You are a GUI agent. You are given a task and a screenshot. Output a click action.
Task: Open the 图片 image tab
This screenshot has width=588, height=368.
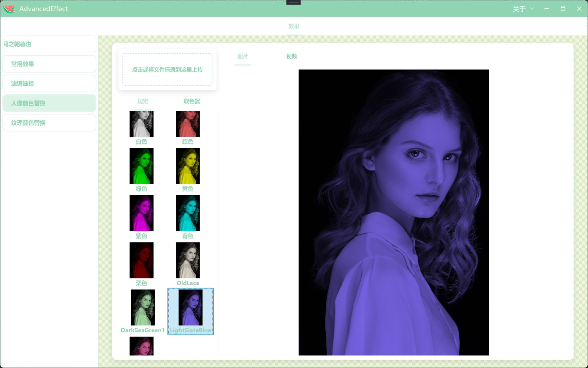coord(243,56)
